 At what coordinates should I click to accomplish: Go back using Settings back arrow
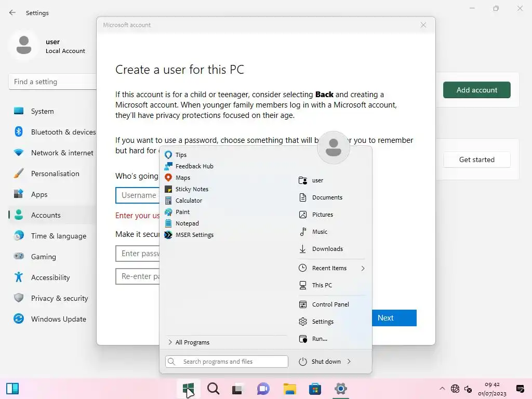coord(12,12)
